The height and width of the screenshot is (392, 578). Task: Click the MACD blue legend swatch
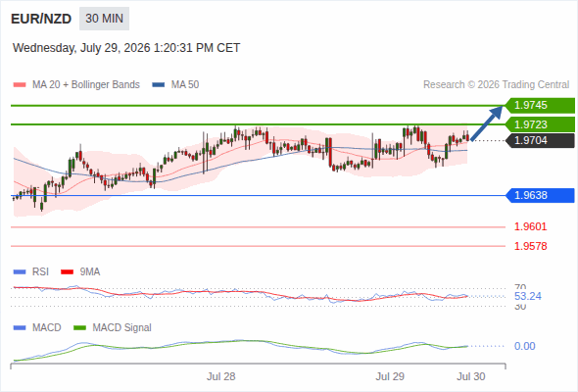tap(20, 328)
